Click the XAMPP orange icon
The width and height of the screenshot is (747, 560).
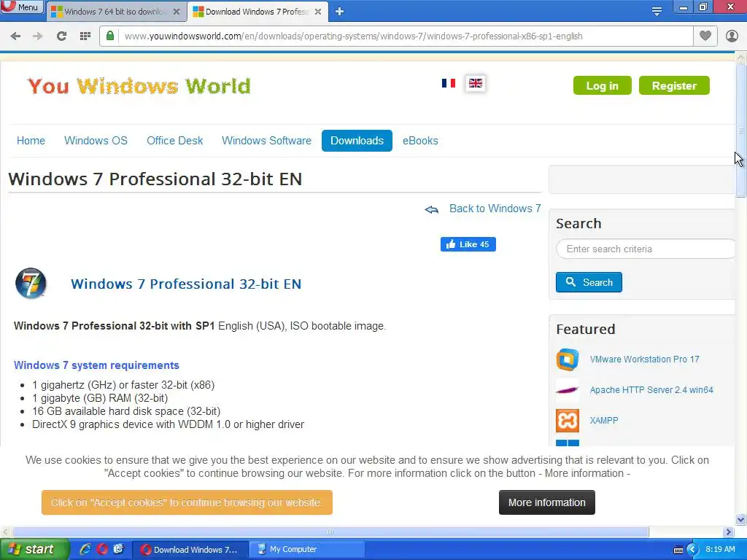(568, 421)
